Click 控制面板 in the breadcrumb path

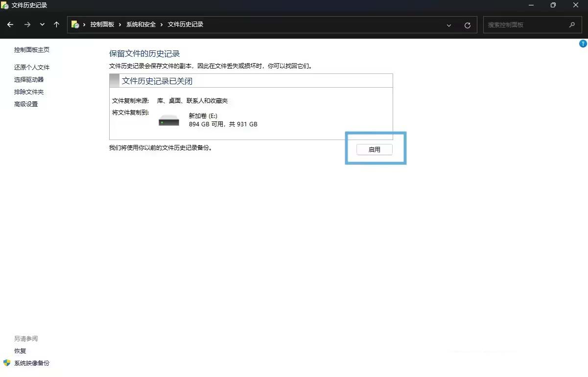(102, 24)
